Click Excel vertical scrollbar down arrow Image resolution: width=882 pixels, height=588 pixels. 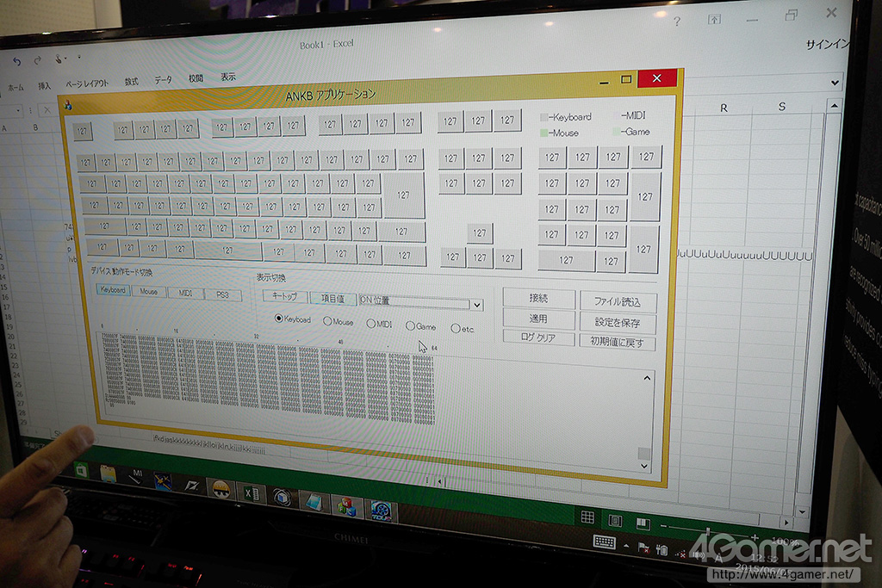(803, 512)
